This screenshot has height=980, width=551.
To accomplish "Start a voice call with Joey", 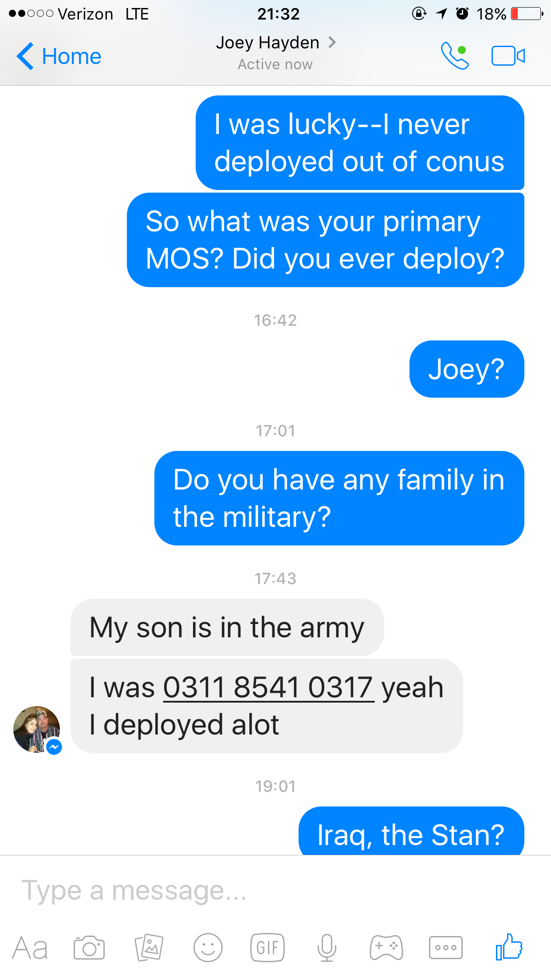I will point(454,56).
